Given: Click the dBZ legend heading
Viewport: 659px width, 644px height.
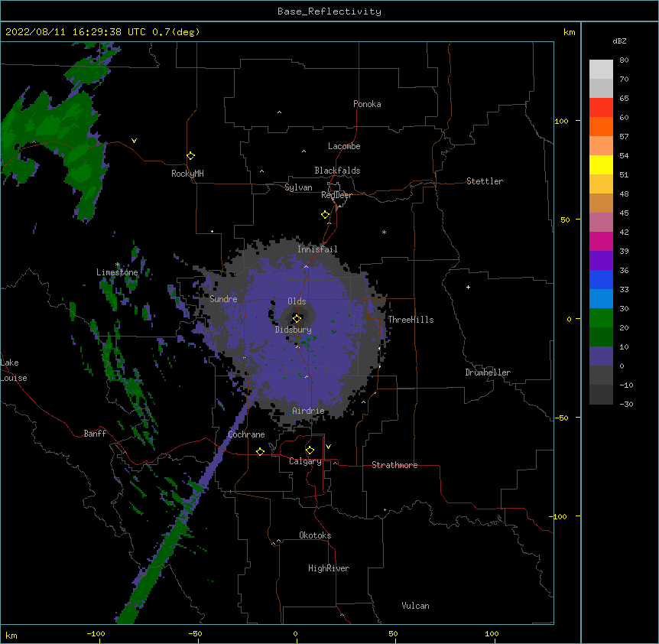Looking at the screenshot, I should coord(619,41).
